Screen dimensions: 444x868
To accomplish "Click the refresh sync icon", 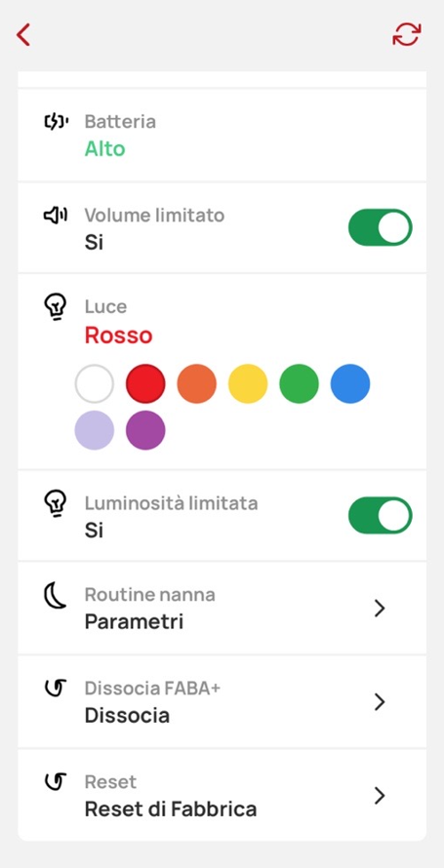I will coord(407,34).
